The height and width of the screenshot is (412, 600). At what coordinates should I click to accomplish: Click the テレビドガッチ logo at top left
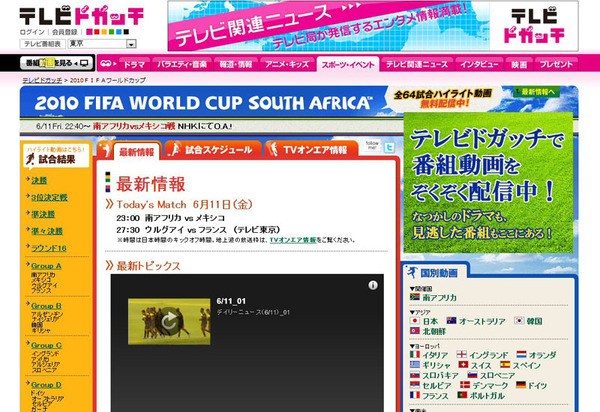[x=82, y=16]
